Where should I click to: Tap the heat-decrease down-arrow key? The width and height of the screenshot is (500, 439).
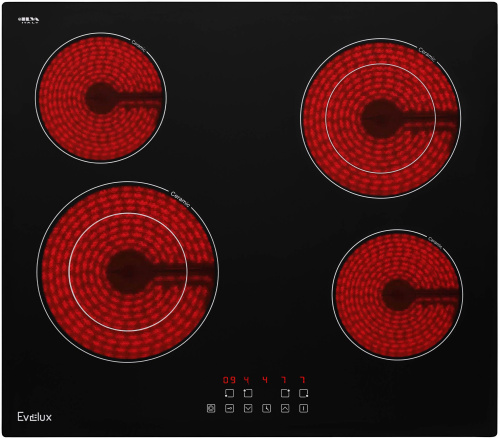(x=248, y=408)
